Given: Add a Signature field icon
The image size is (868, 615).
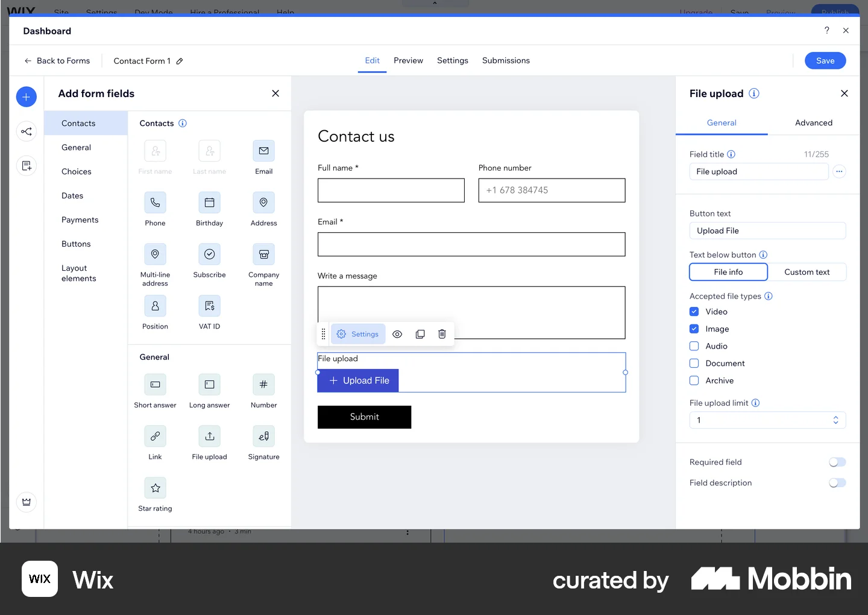Looking at the screenshot, I should [263, 437].
